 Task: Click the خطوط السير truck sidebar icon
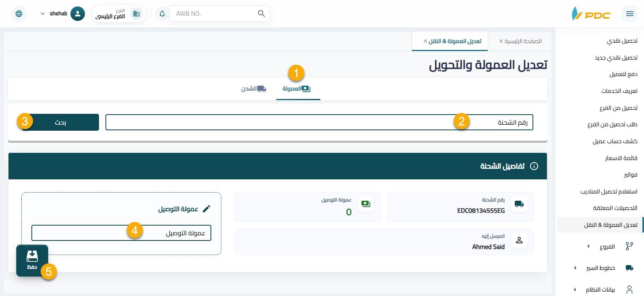click(630, 268)
